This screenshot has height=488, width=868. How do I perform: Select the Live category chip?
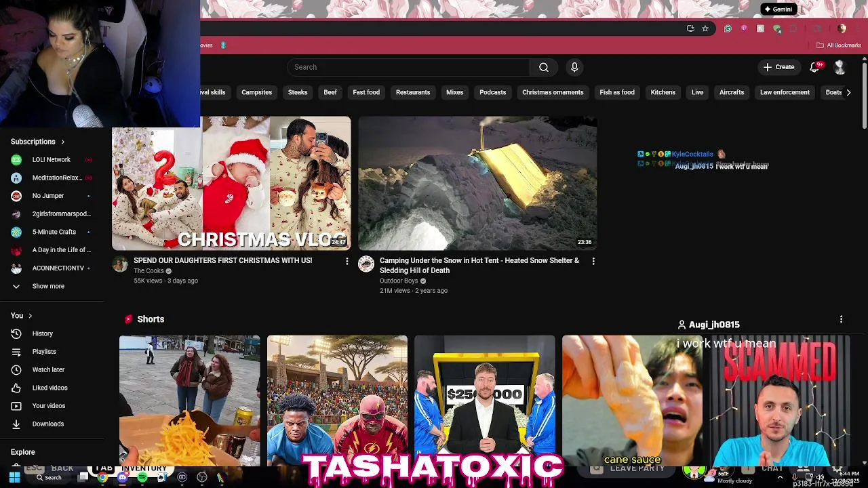coord(697,92)
